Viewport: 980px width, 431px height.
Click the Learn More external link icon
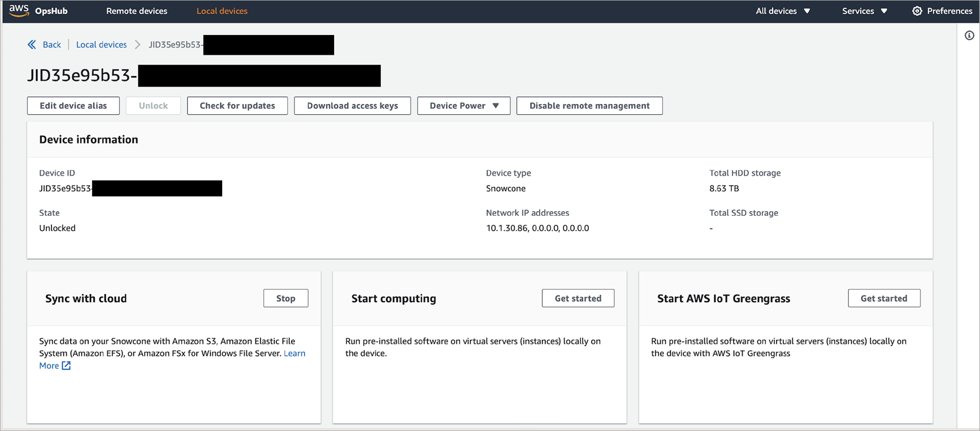[66, 365]
